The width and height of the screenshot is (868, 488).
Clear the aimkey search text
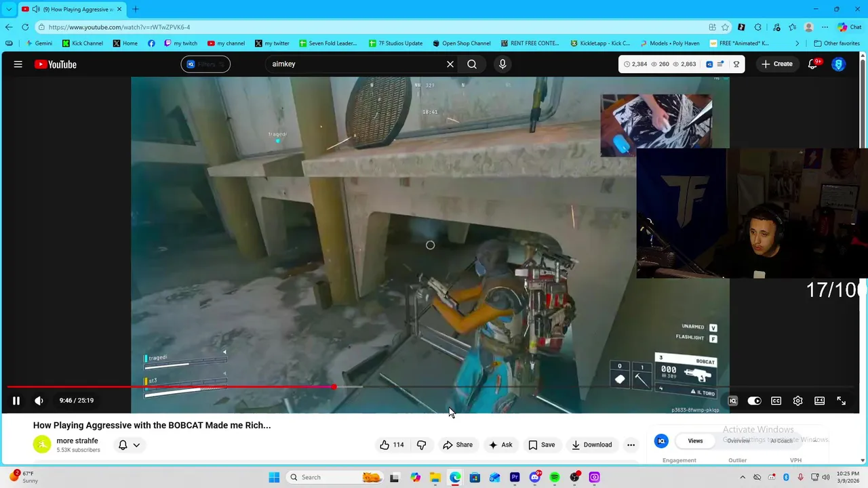coord(450,64)
